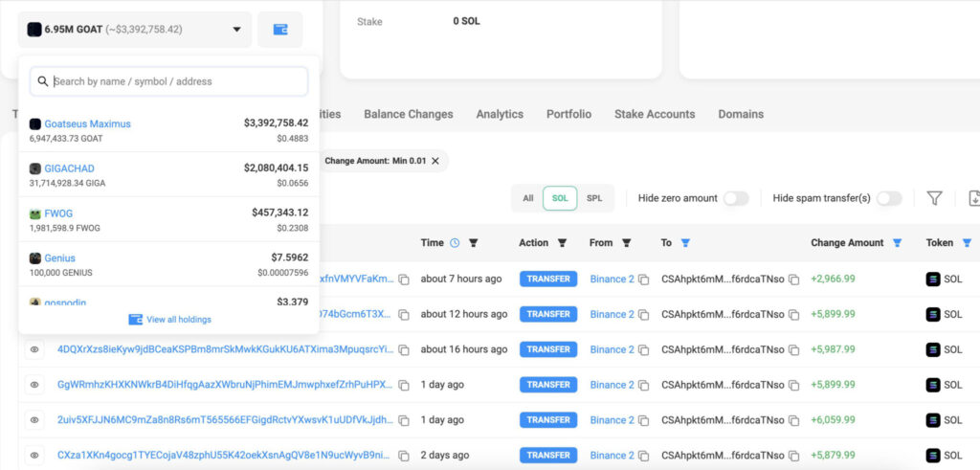Open the Token column filter
980x470 pixels.
tap(967, 243)
